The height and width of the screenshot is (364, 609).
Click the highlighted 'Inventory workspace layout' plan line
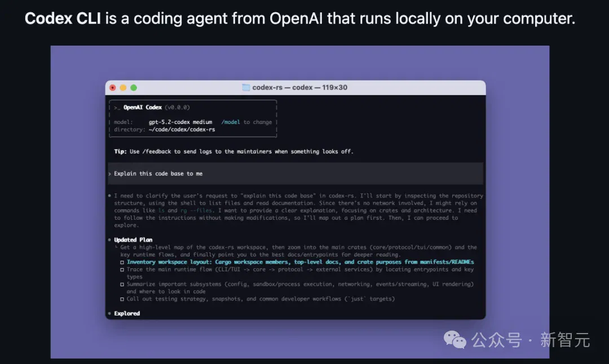click(300, 262)
